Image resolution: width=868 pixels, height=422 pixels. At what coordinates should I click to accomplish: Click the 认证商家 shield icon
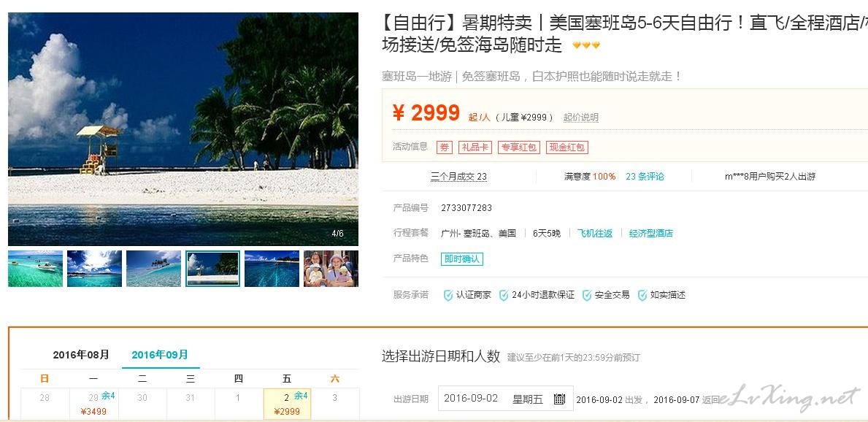448,295
